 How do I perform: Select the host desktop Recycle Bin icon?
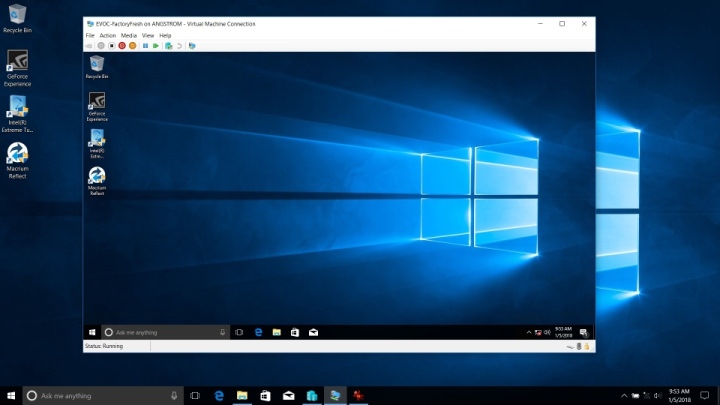pyautogui.click(x=17, y=19)
